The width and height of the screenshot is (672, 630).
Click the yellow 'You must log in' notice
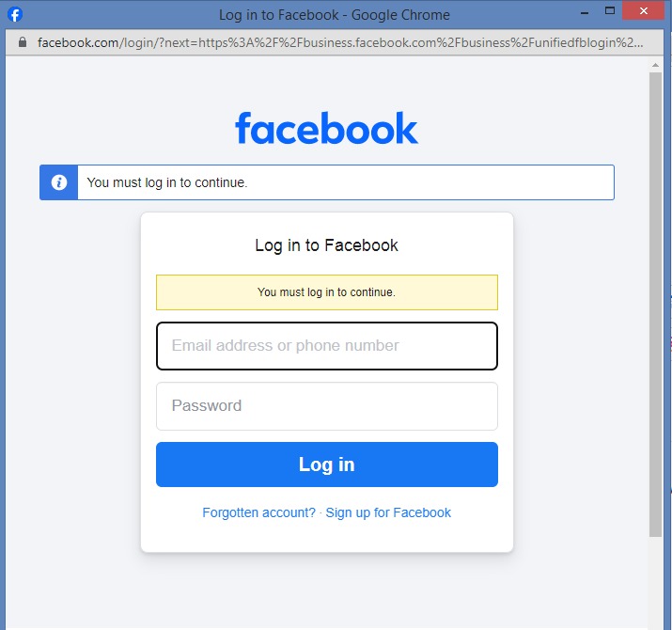(x=327, y=292)
